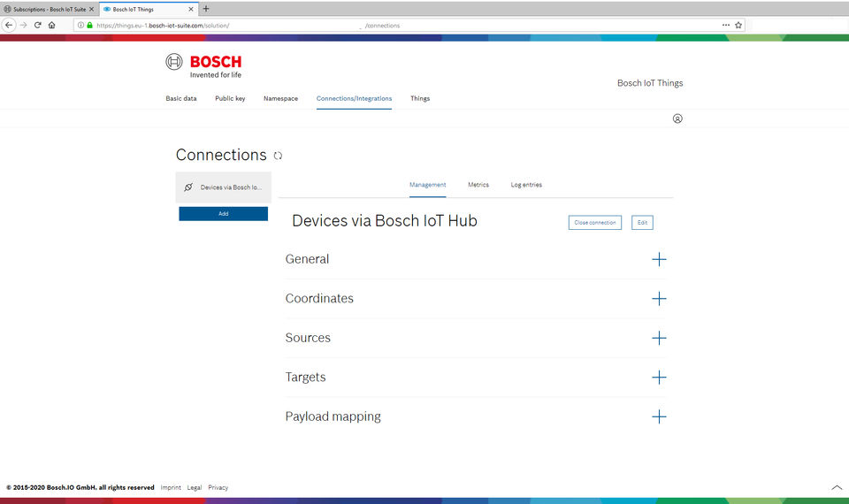Switch to Log entries tab
Viewport: 849px width, 504px height.
[526, 185]
